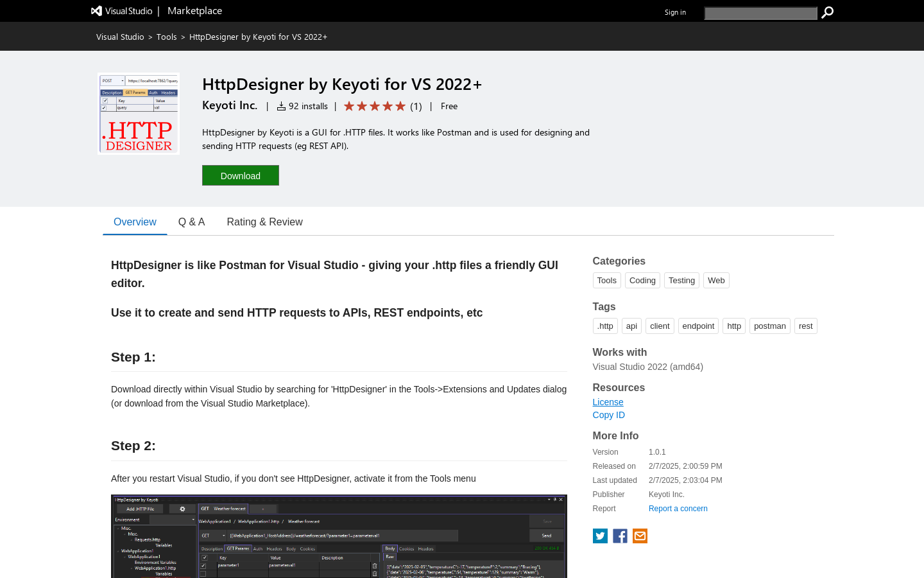Viewport: 924px width, 578px height.
Task: Click the 92 installs text
Action: point(308,107)
